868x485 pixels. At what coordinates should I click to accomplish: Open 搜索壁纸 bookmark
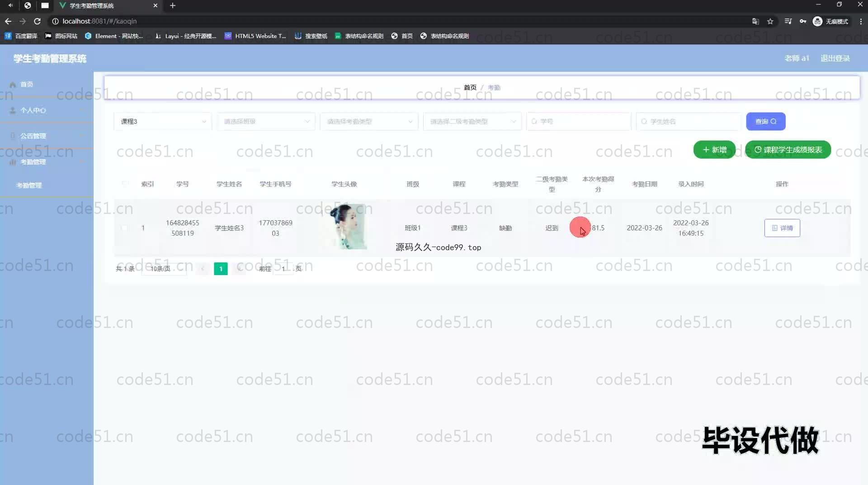click(311, 36)
